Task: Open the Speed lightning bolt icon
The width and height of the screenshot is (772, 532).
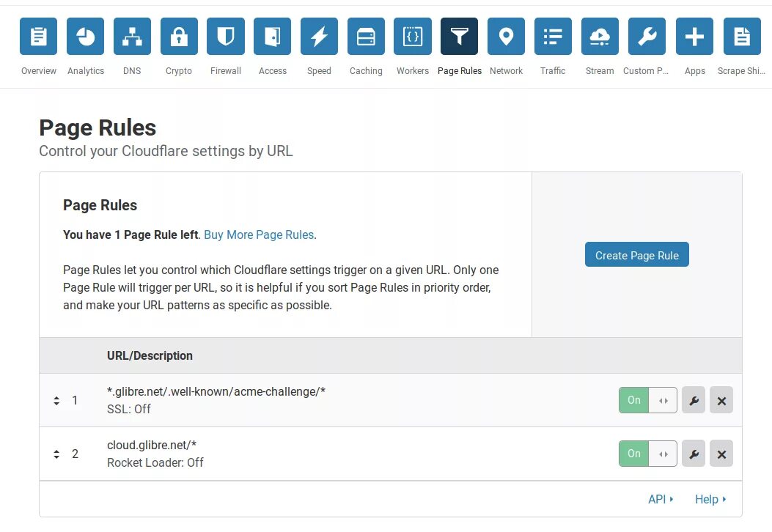Action: (x=319, y=37)
